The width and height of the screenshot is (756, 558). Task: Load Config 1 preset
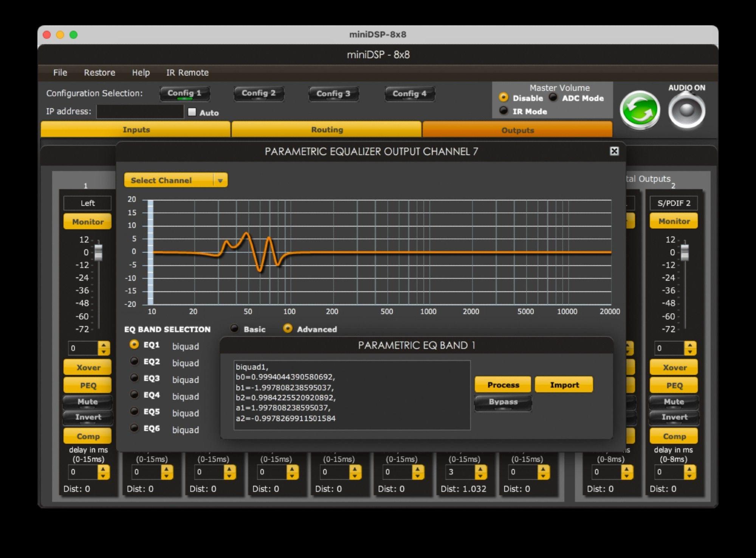184,93
